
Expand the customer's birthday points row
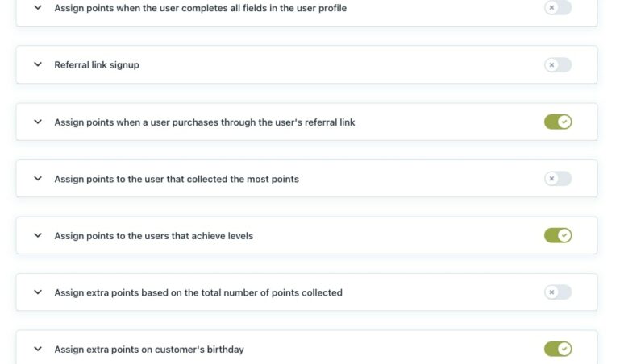(x=38, y=350)
